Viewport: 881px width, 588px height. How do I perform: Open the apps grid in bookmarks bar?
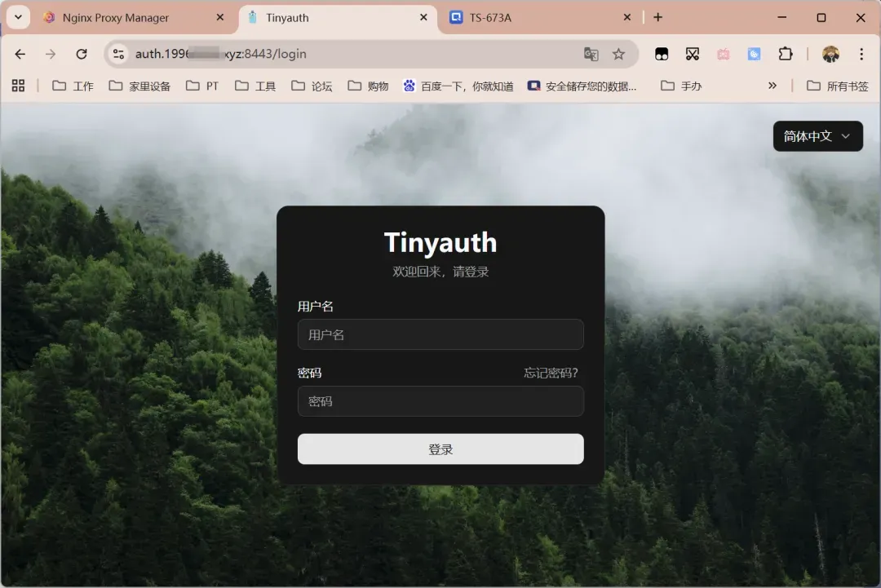tap(19, 86)
